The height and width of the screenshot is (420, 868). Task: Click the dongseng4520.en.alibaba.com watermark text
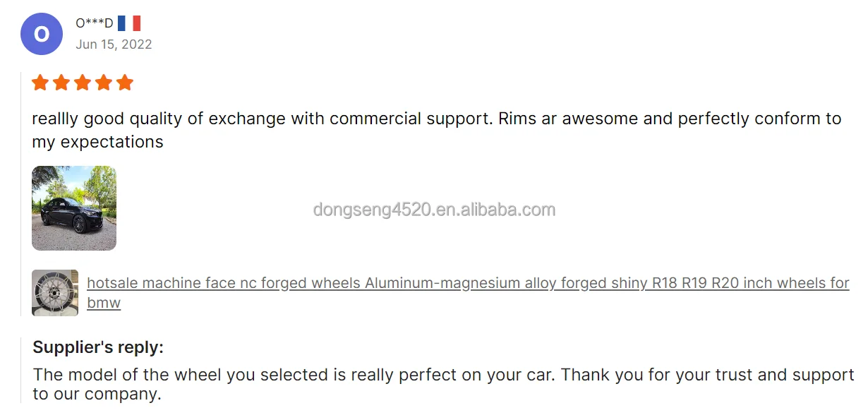tap(434, 210)
